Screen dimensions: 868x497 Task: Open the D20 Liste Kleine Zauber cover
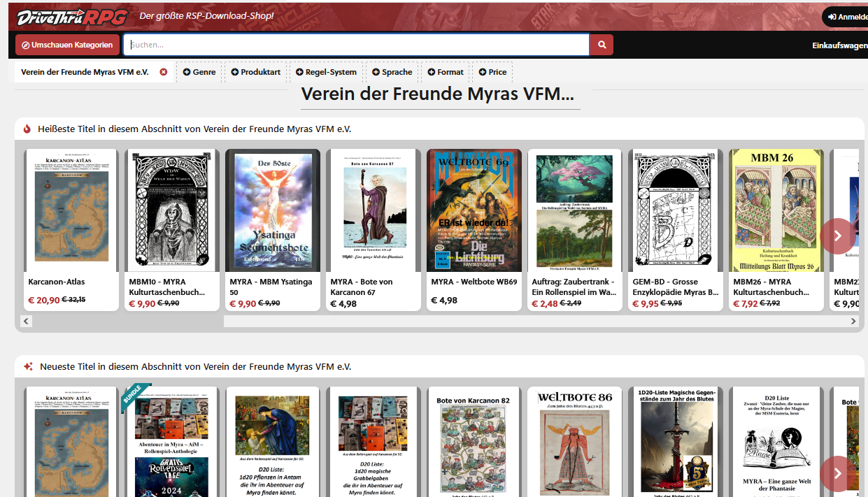[776, 442]
